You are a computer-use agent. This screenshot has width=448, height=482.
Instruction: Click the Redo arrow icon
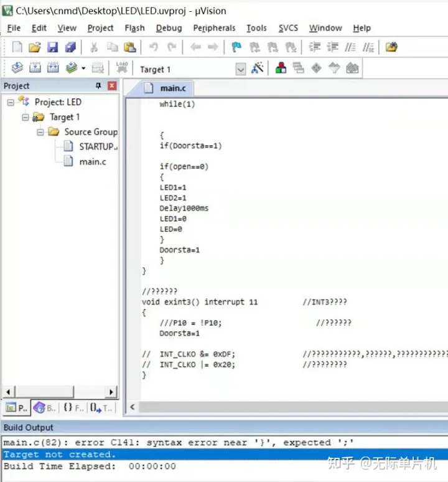click(x=172, y=47)
